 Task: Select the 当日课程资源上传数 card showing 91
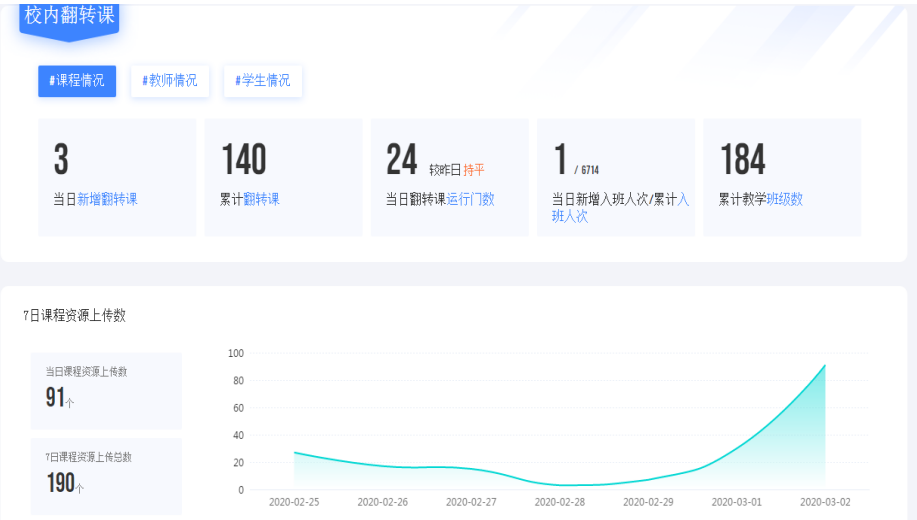click(106, 390)
